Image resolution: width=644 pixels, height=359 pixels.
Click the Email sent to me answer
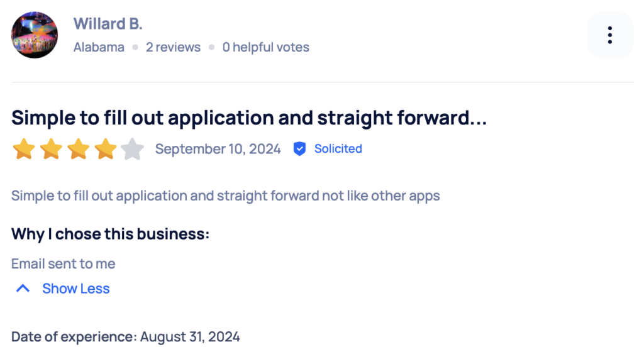click(63, 264)
